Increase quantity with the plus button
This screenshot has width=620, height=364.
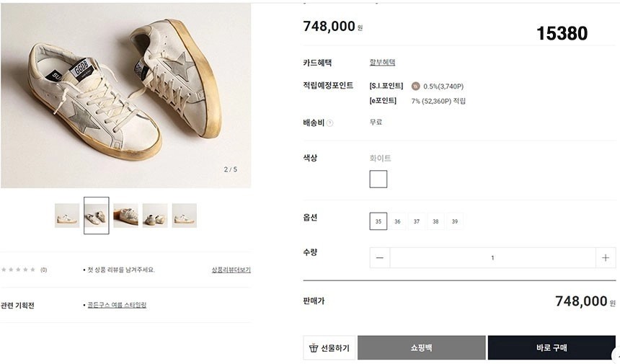coord(606,258)
